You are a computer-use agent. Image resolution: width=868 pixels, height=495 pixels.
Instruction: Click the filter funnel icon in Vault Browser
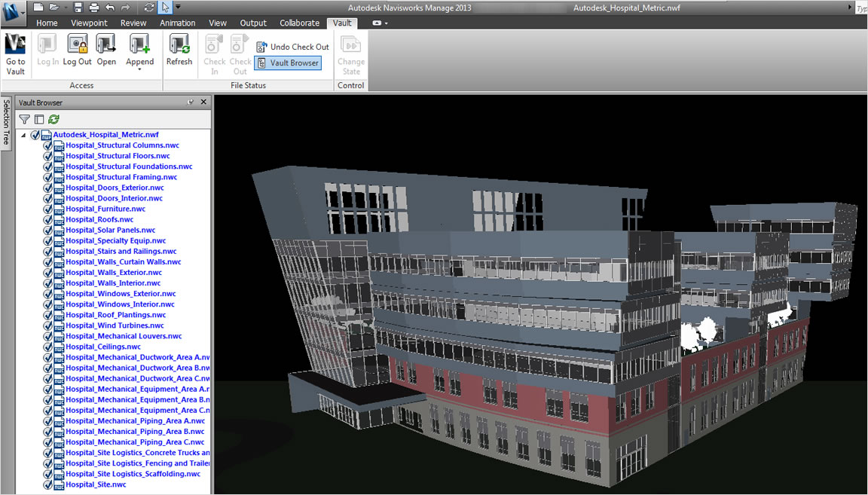pyautogui.click(x=24, y=120)
